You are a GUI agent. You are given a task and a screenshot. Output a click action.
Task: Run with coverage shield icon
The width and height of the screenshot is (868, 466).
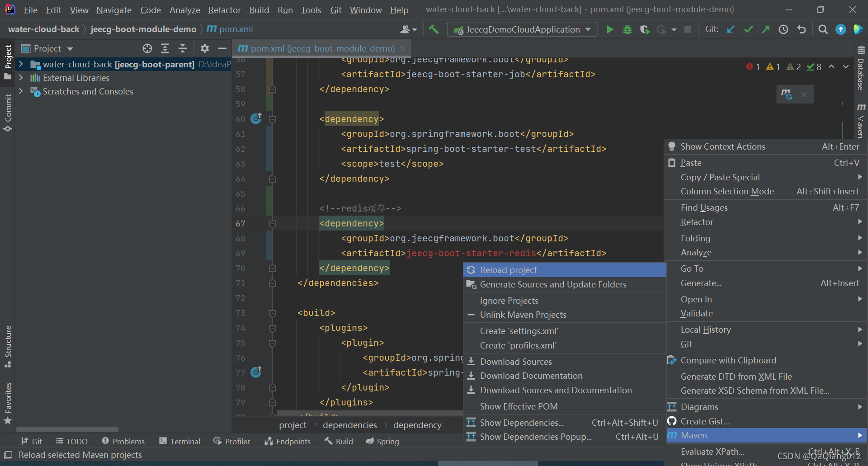[645, 29]
